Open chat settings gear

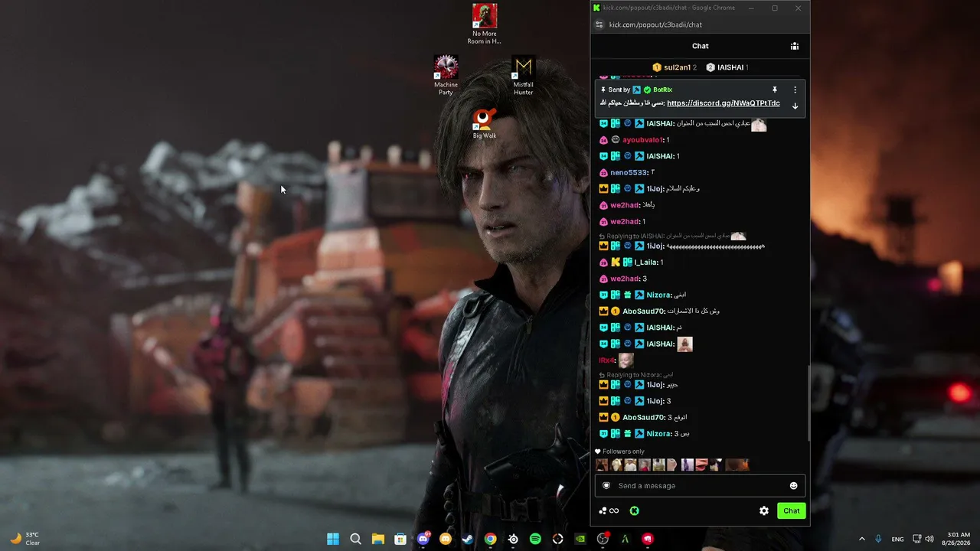763,510
